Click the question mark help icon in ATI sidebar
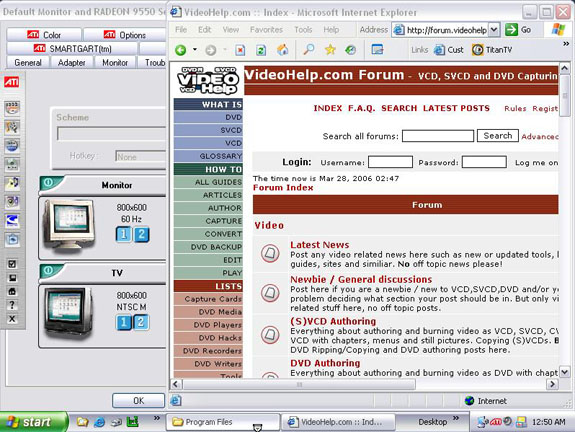Screen dimensions: 575x432 pyautogui.click(x=12, y=305)
